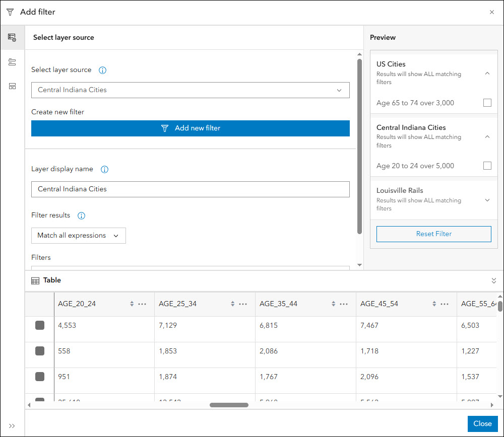Open the Match all expressions dropdown
The width and height of the screenshot is (504, 437).
(x=78, y=236)
